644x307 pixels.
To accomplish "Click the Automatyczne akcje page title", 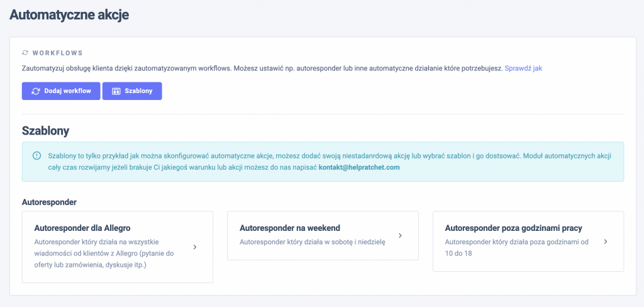I will [x=69, y=15].
